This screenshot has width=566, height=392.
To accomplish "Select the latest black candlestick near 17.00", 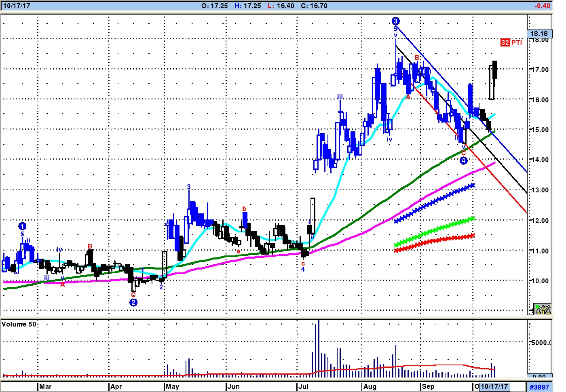I will [x=494, y=70].
